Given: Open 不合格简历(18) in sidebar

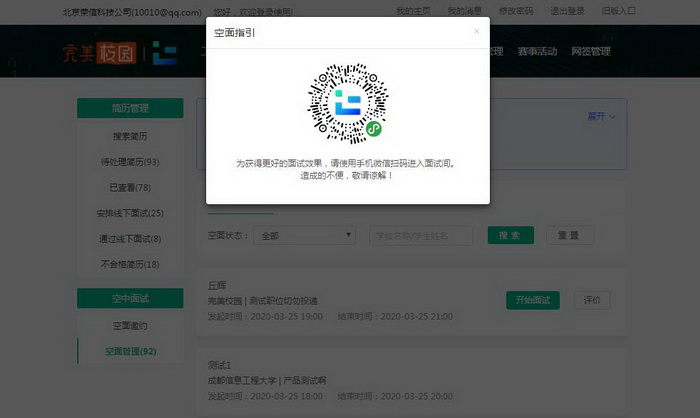Looking at the screenshot, I should pos(130,264).
